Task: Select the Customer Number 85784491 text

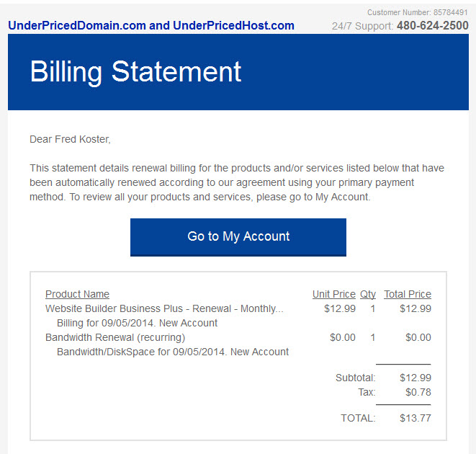Action: (418, 12)
